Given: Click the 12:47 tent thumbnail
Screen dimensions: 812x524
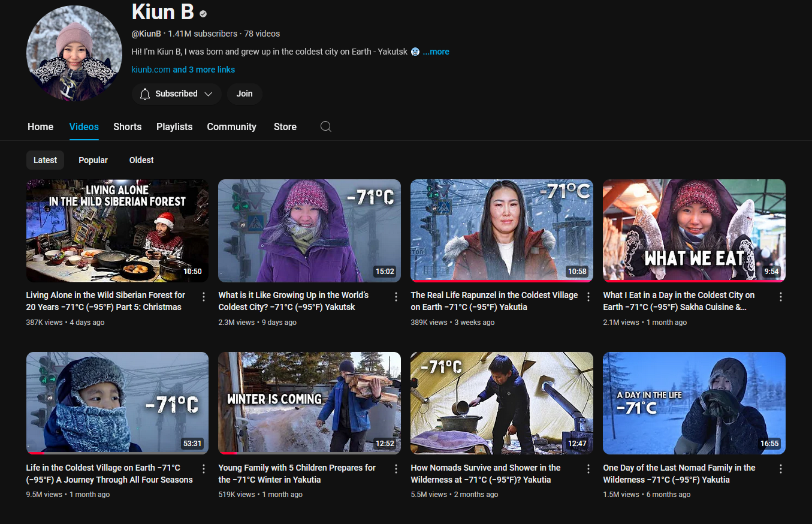Looking at the screenshot, I should [502, 403].
